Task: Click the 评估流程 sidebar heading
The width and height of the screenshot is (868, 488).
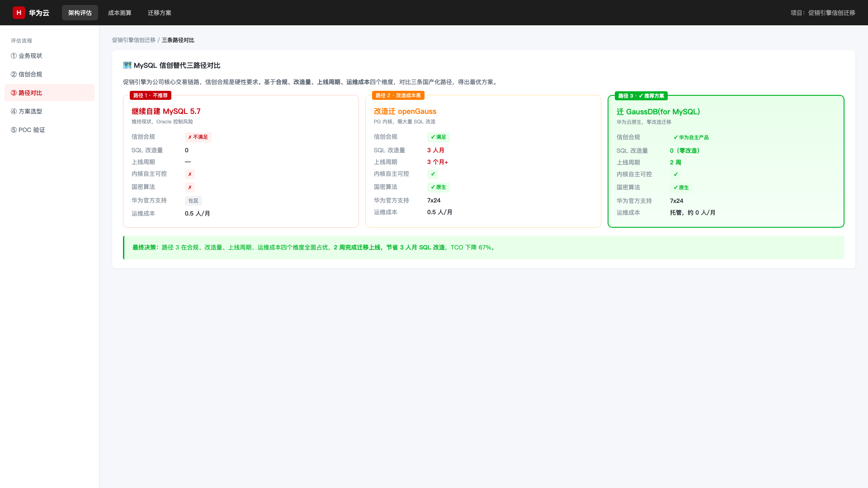Action: [22, 41]
